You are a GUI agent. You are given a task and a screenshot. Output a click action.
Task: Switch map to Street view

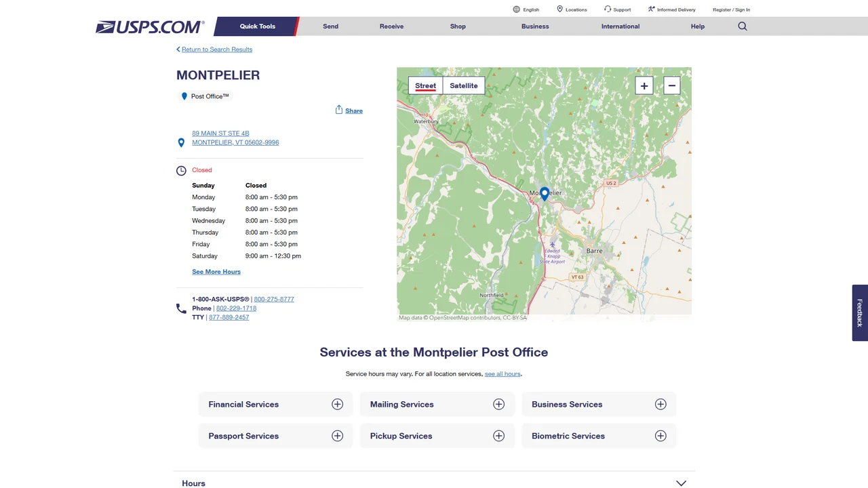425,85
